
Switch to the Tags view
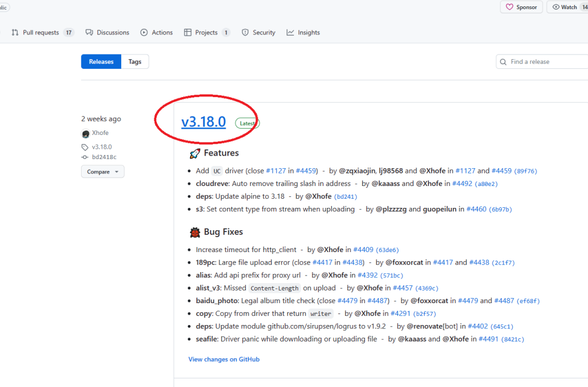click(135, 61)
